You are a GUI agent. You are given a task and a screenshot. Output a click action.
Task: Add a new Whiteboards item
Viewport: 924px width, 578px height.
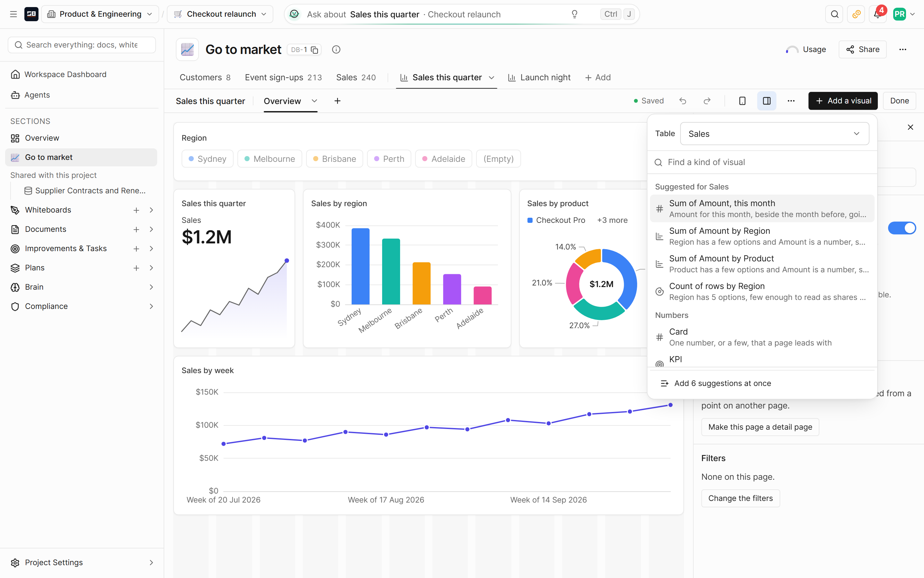click(x=136, y=210)
